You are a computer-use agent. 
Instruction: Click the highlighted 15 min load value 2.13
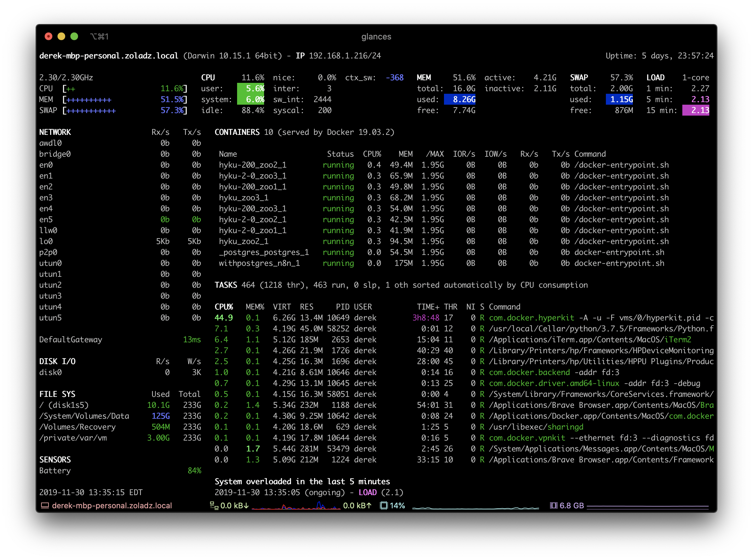(x=696, y=110)
